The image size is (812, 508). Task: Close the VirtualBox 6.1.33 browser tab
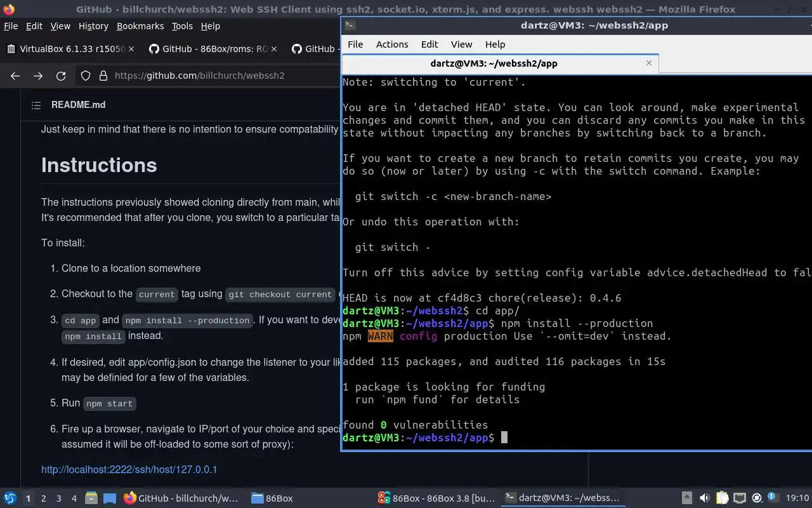tap(131, 49)
